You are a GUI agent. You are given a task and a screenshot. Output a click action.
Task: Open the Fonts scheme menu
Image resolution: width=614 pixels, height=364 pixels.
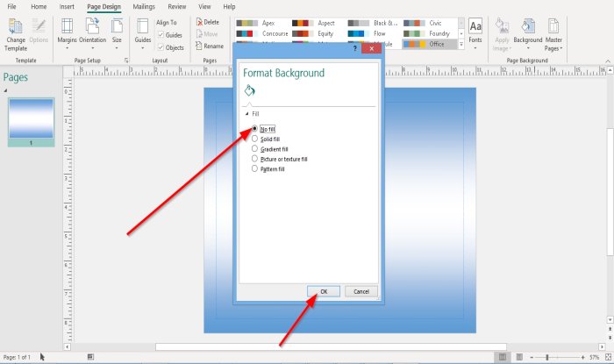click(x=475, y=34)
